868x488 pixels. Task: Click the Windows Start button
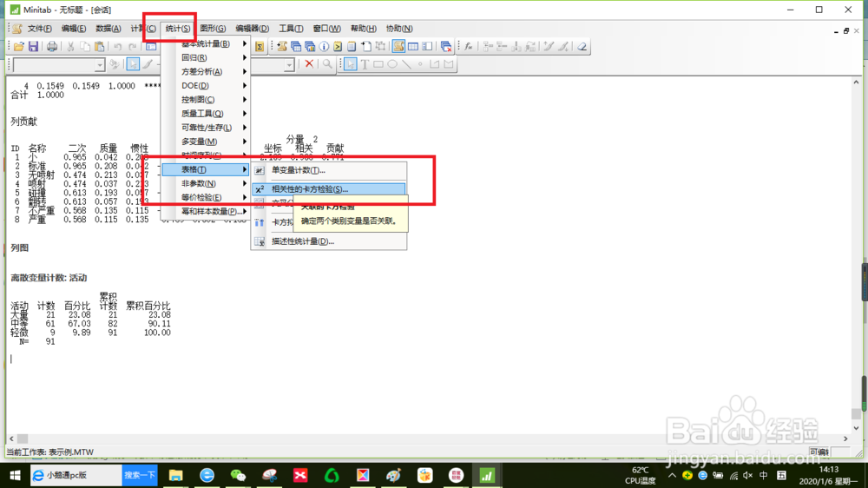15,475
